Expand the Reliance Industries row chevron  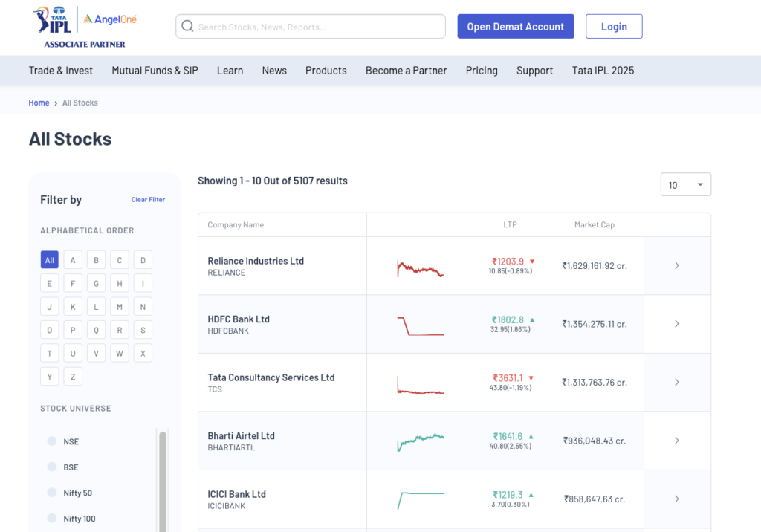click(676, 265)
